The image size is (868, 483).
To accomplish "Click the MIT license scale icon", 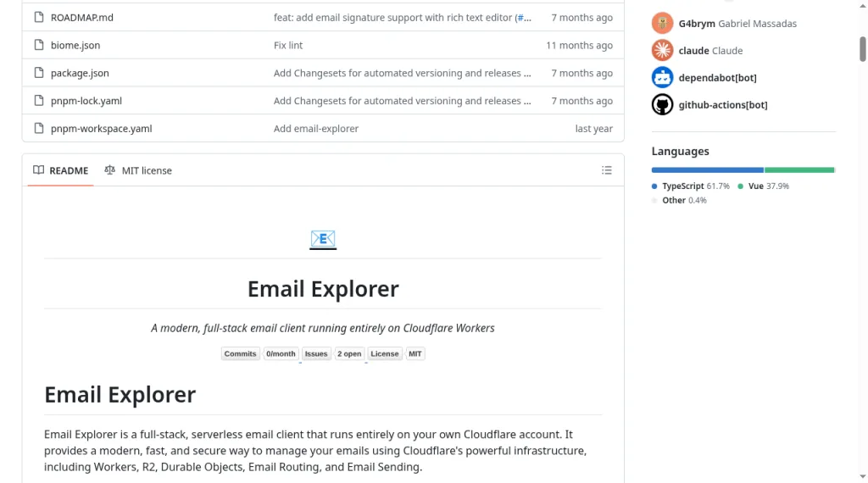I will (109, 169).
